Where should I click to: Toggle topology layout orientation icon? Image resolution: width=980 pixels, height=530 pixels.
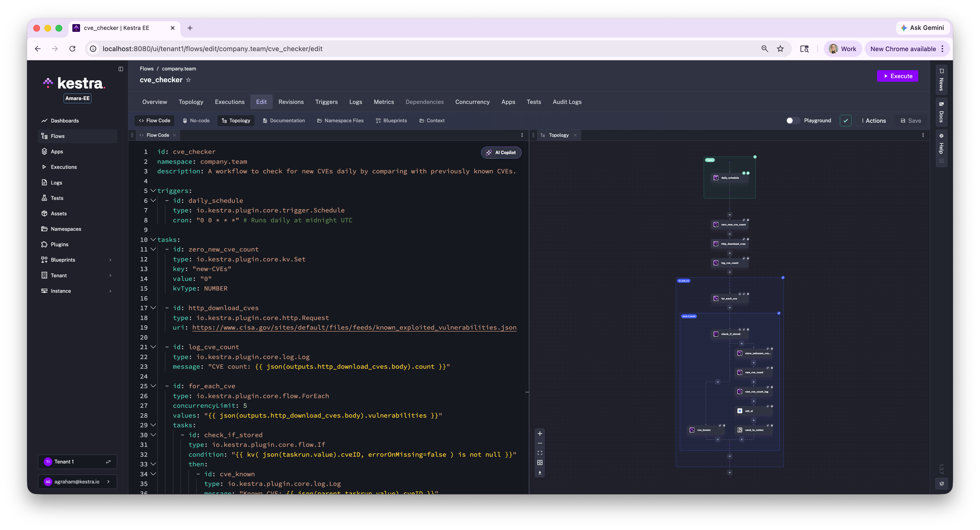[x=539, y=463]
